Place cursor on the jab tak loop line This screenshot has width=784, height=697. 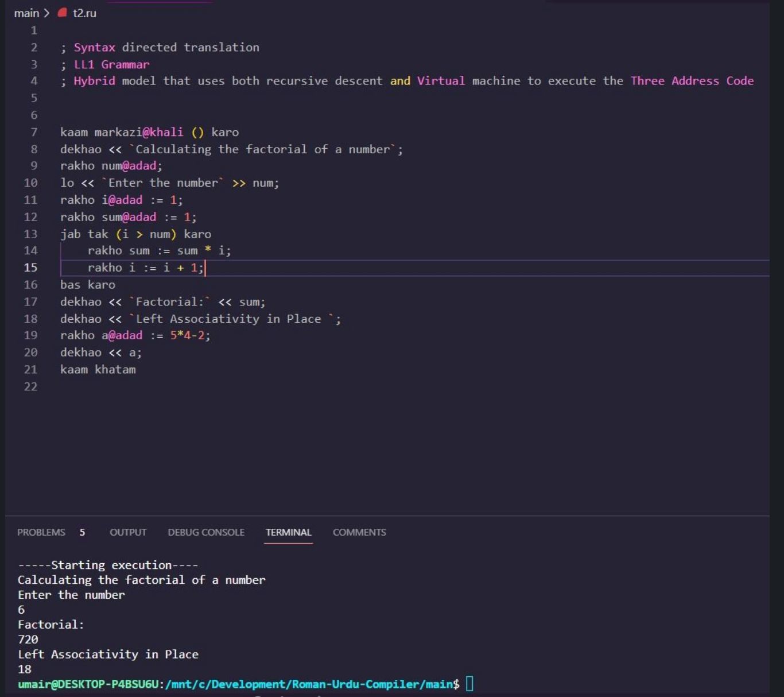coord(135,234)
